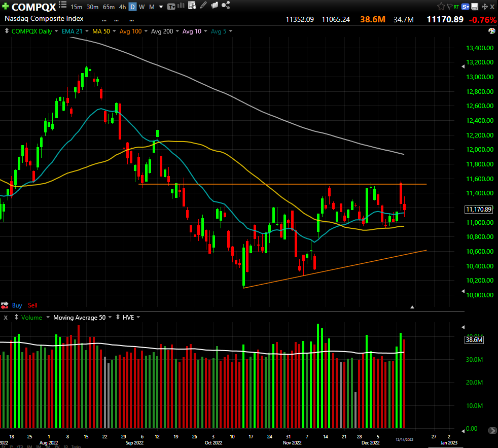Image resolution: width=498 pixels, height=448 pixels.
Task: Click the Avg 200 indicator label
Action: point(162,31)
